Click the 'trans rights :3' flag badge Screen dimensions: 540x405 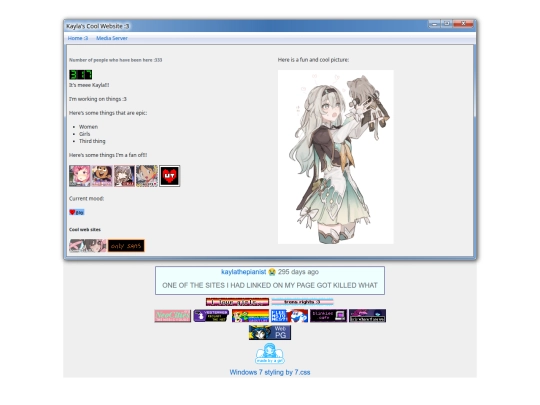302,302
